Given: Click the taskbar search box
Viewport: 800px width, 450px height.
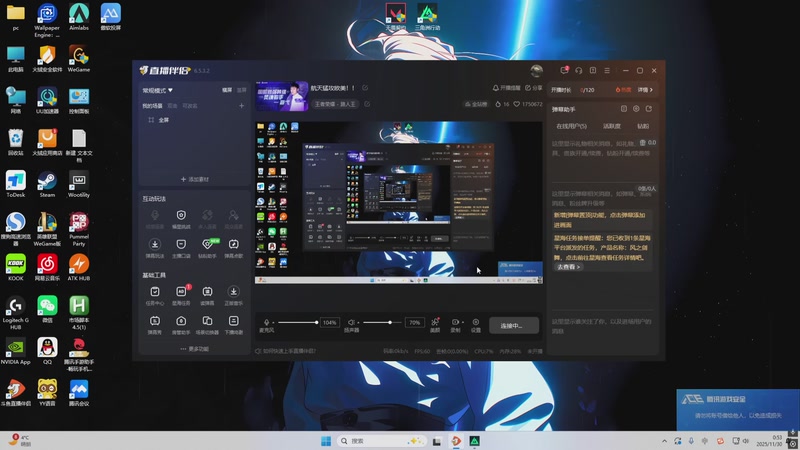Looking at the screenshot, I should point(382,441).
